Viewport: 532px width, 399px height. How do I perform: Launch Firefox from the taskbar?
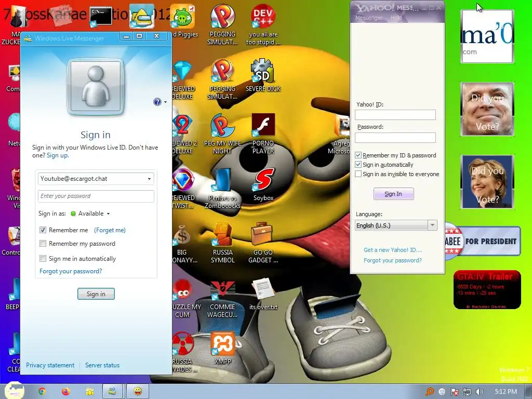tap(65, 391)
